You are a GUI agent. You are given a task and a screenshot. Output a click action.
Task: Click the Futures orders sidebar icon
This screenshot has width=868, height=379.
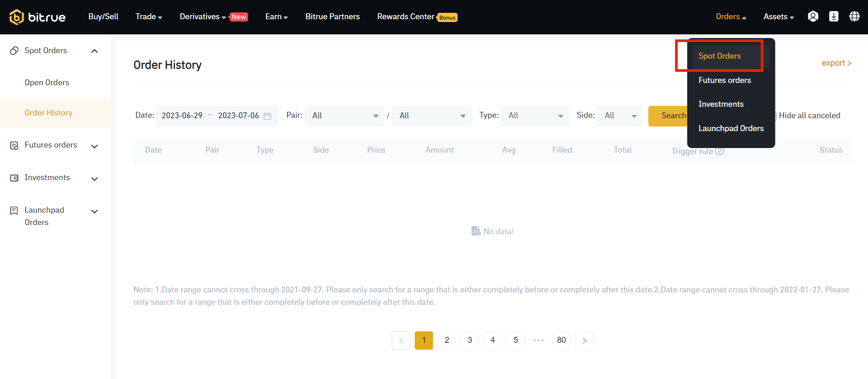click(x=14, y=145)
